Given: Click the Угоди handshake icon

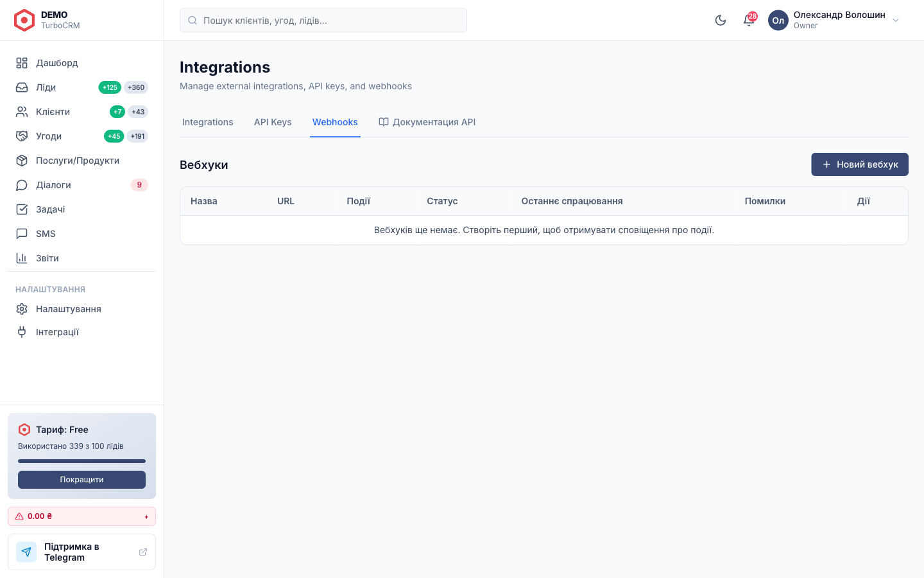Looking at the screenshot, I should [22, 136].
